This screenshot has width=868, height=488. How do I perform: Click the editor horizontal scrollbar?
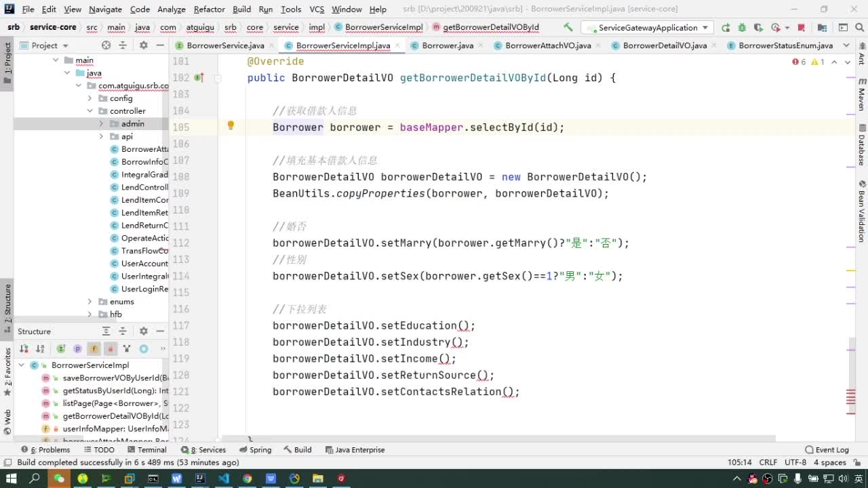point(498,439)
